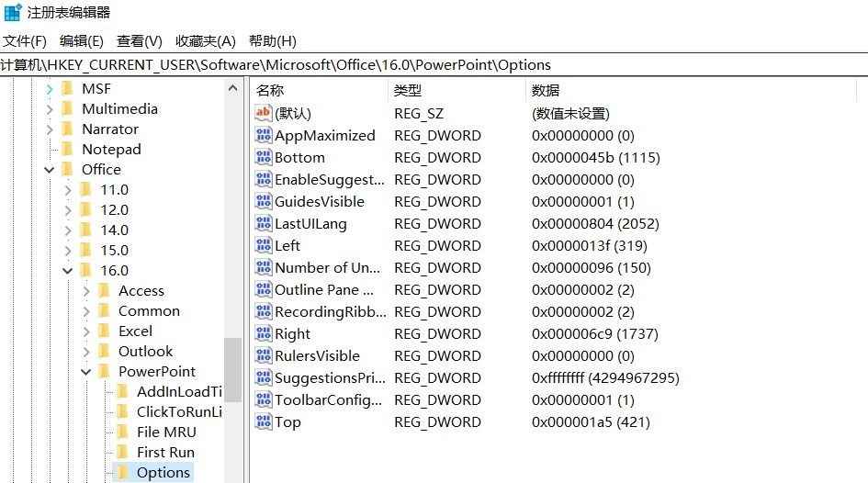Expand the 14.0 tree node
The height and width of the screenshot is (483, 868).
pyautogui.click(x=68, y=230)
